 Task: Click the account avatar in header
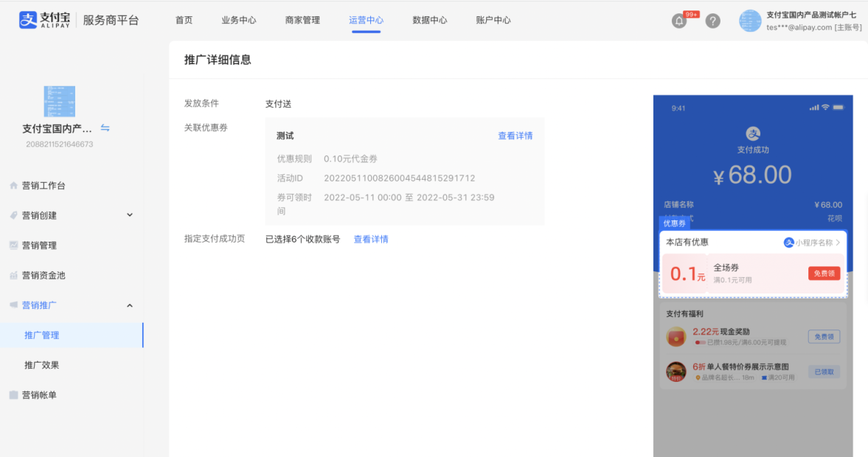point(749,21)
